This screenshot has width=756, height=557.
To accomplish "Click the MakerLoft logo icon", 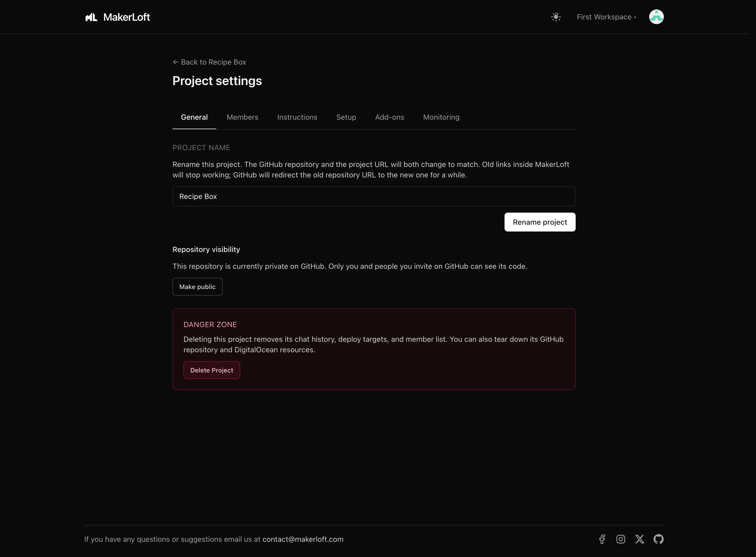I will tap(91, 17).
